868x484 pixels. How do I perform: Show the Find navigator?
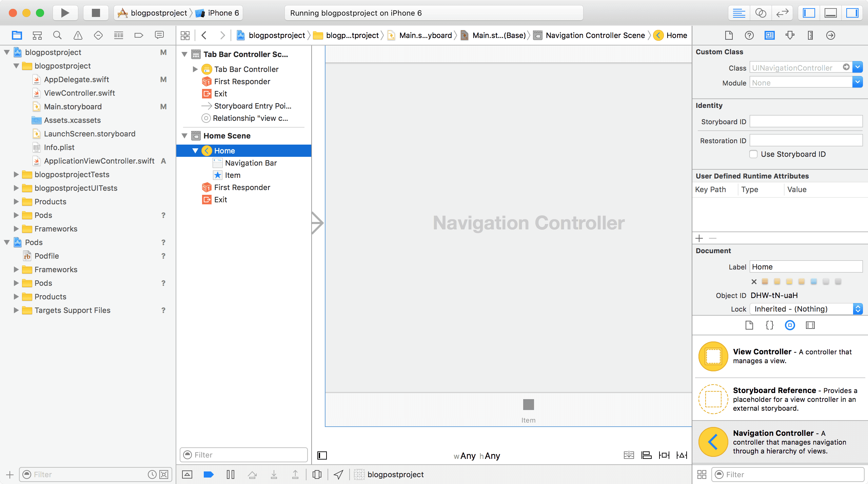click(x=57, y=35)
